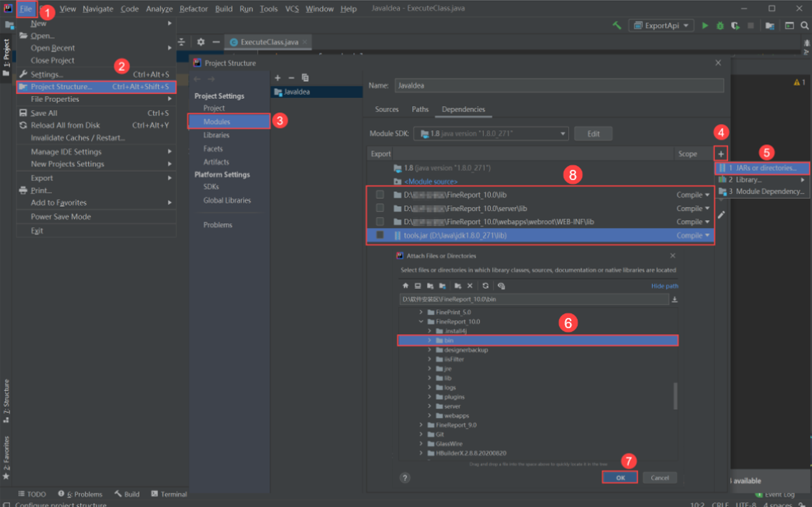The image size is (812, 507).
Task: Remove the module with the minus icon
Action: point(291,78)
